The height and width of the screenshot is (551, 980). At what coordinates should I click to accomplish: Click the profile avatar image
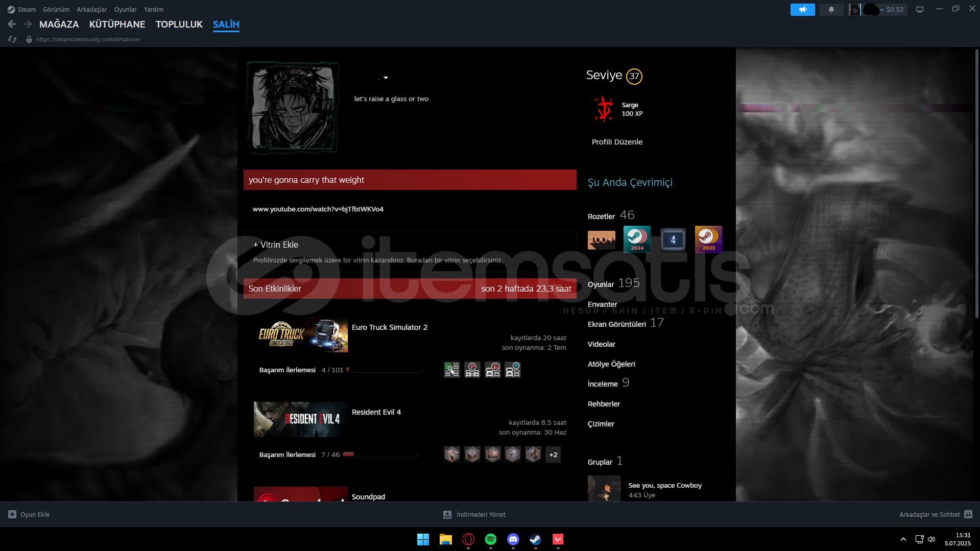click(293, 107)
